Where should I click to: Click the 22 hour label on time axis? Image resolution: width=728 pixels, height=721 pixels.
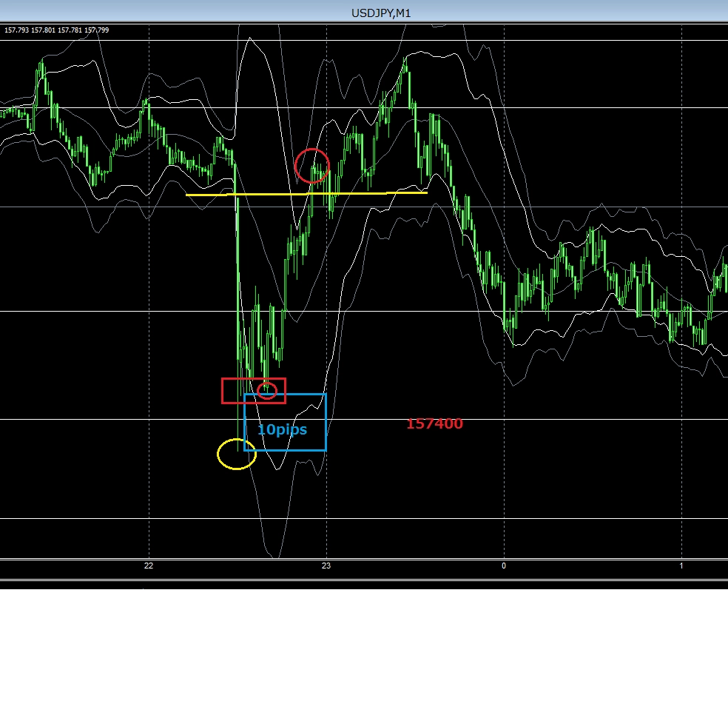pos(149,566)
